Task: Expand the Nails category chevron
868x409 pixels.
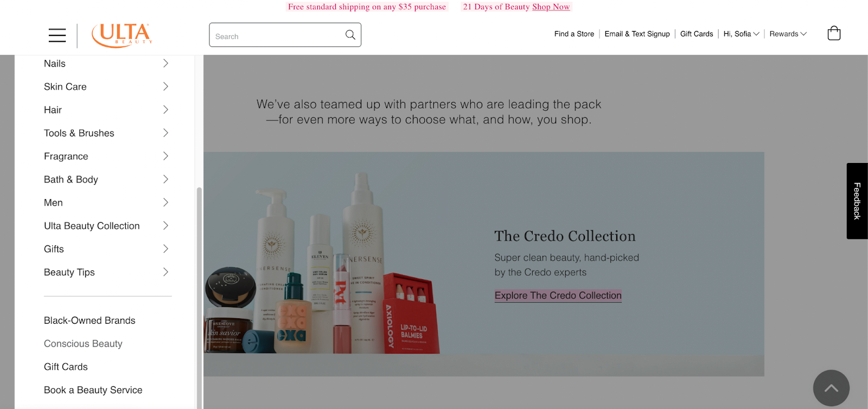Action: click(x=166, y=64)
